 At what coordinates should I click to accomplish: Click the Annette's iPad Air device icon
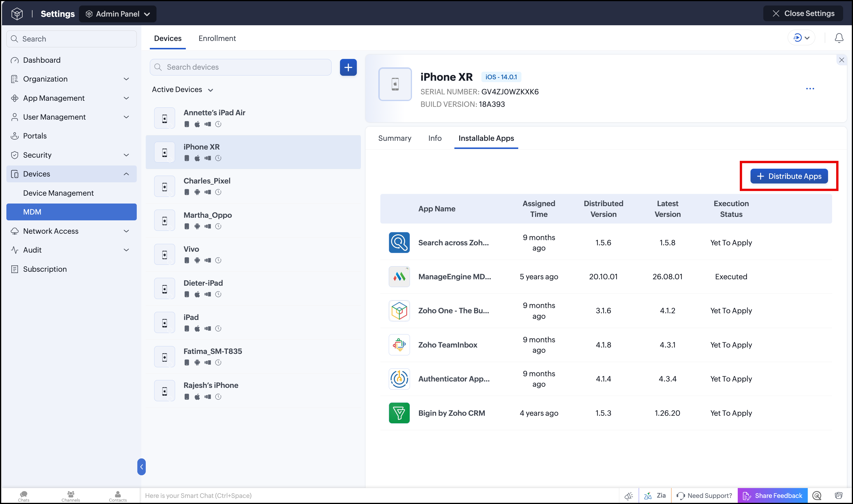click(165, 118)
